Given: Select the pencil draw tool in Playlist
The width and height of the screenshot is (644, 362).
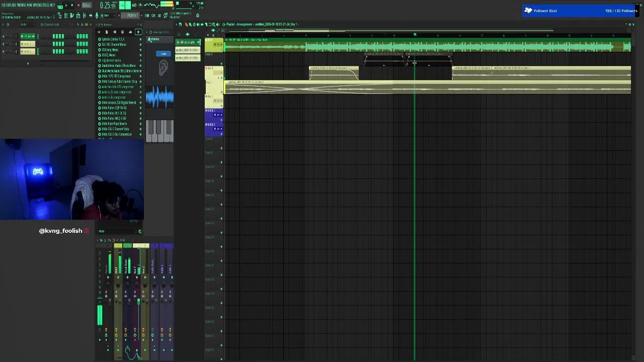Looking at the screenshot, I should [186, 25].
